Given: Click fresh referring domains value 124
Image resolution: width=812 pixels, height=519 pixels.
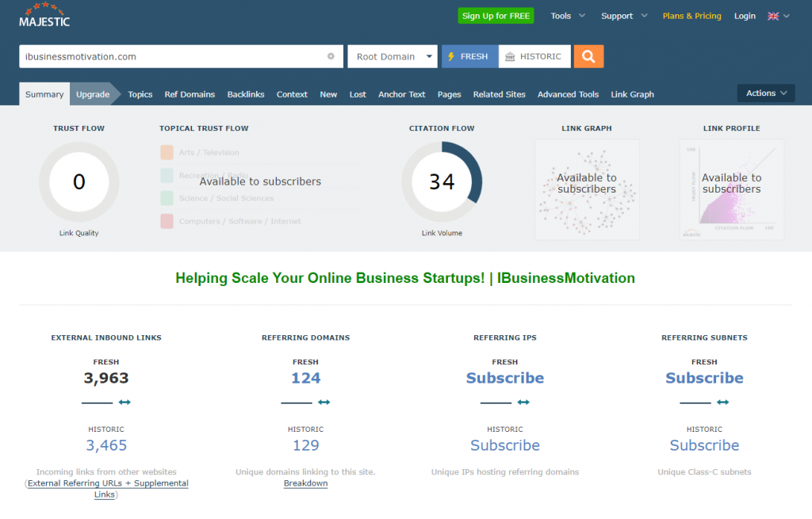Looking at the screenshot, I should coord(305,378).
